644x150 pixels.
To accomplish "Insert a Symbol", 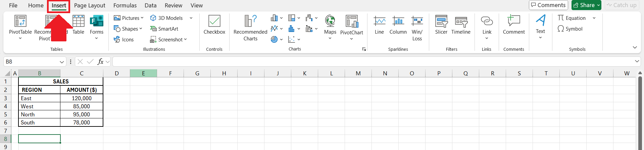I will (x=570, y=29).
